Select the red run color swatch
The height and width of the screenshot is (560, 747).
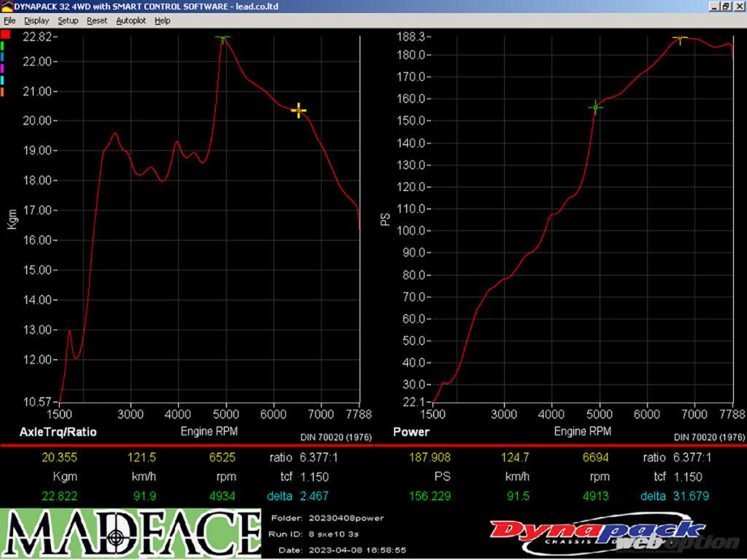(x=5, y=34)
